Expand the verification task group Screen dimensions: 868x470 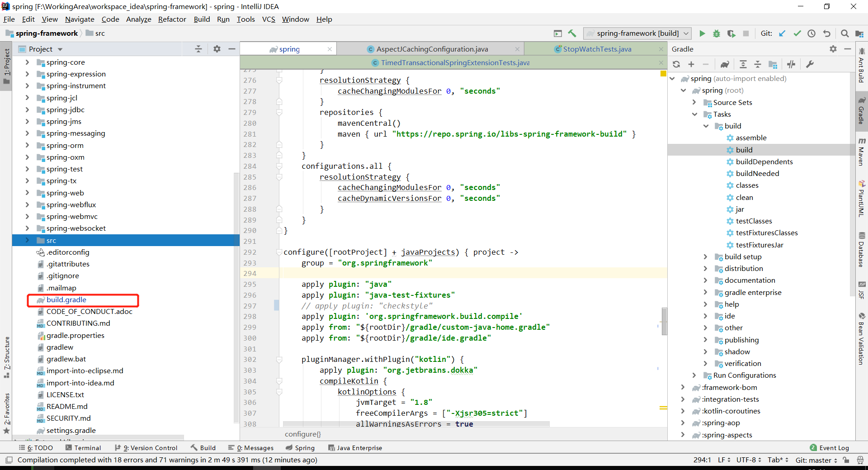point(706,363)
